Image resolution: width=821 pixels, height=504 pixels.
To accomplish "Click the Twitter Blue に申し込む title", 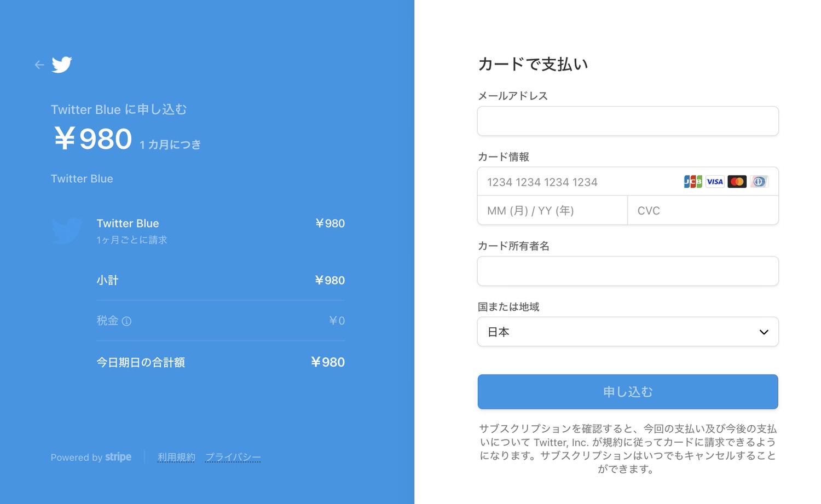I will 119,109.
